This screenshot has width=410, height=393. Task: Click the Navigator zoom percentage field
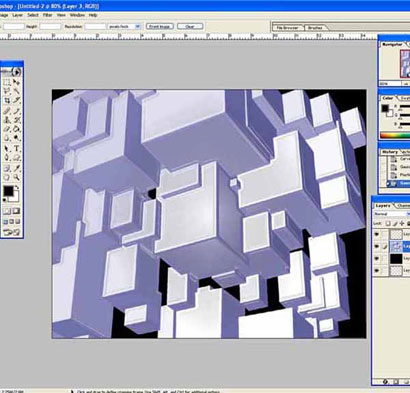(x=390, y=84)
